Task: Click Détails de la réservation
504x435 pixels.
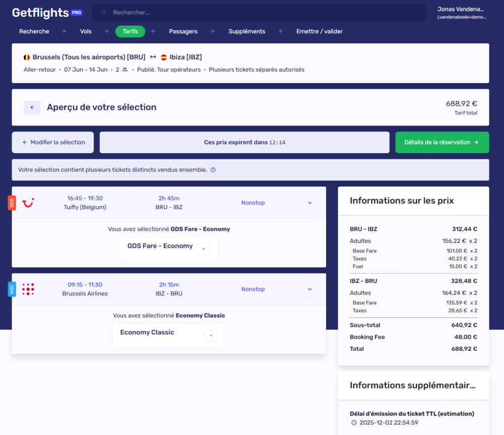Action: point(442,142)
